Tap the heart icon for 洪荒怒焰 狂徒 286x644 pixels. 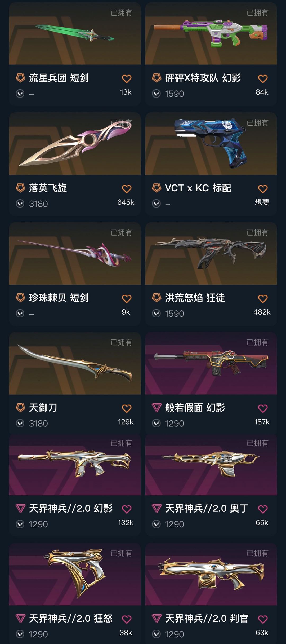263,299
